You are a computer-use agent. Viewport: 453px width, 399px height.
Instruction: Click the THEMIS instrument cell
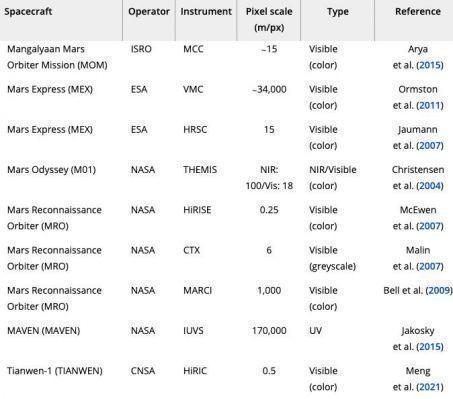point(200,170)
